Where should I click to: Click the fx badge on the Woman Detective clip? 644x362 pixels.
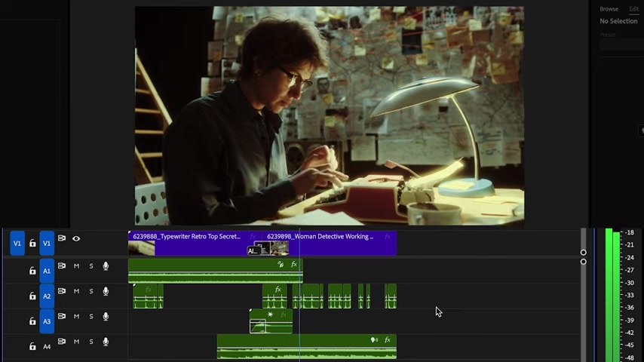click(388, 236)
